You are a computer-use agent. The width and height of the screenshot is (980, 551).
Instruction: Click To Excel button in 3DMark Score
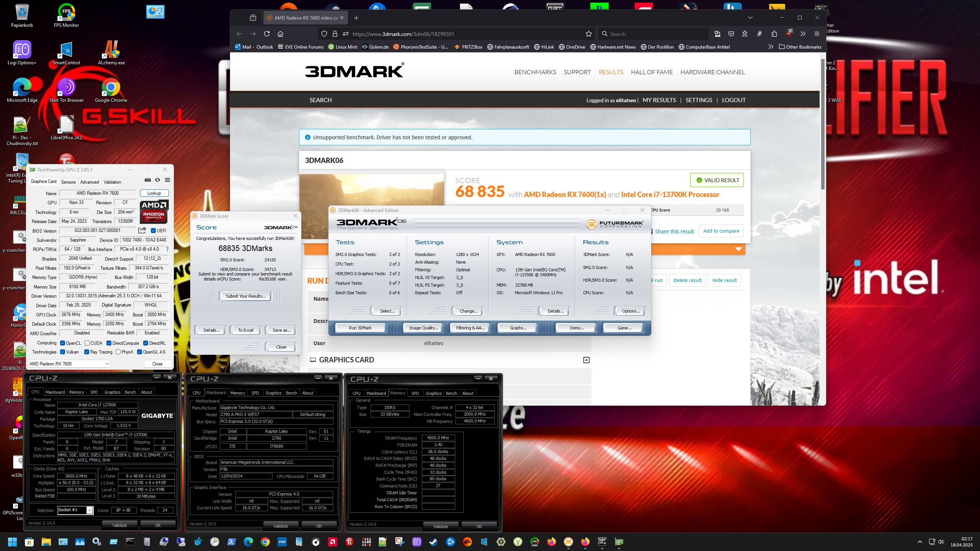click(x=245, y=330)
